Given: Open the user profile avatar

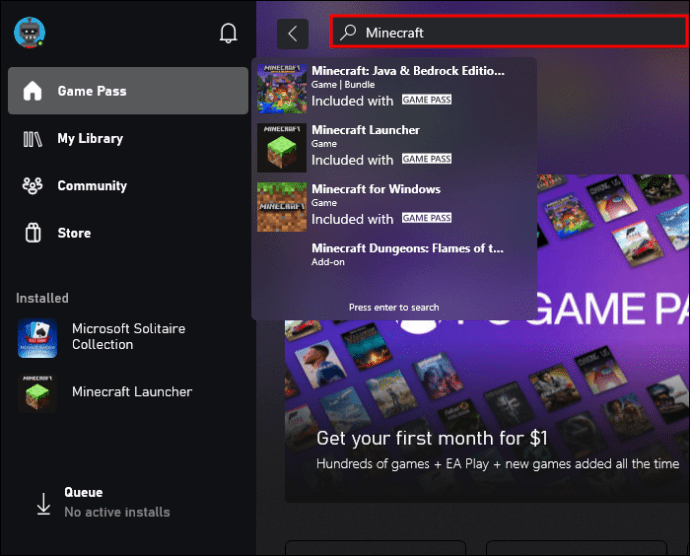Looking at the screenshot, I should click(x=29, y=33).
